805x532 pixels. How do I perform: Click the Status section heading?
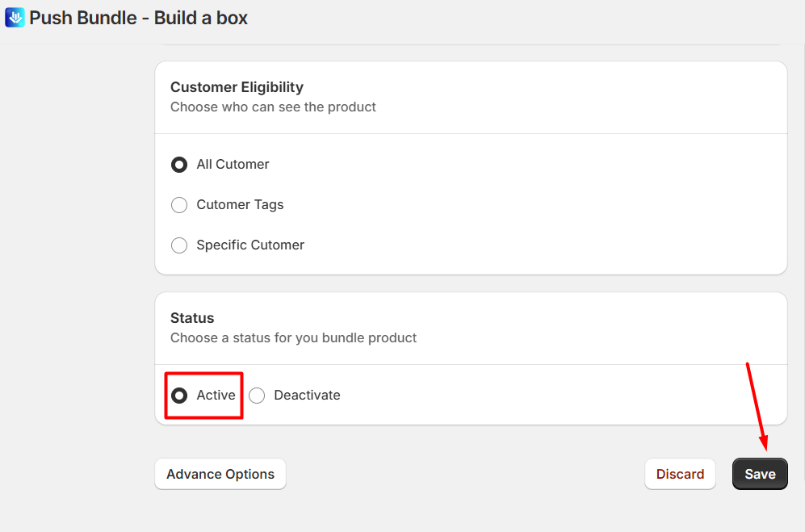point(192,318)
